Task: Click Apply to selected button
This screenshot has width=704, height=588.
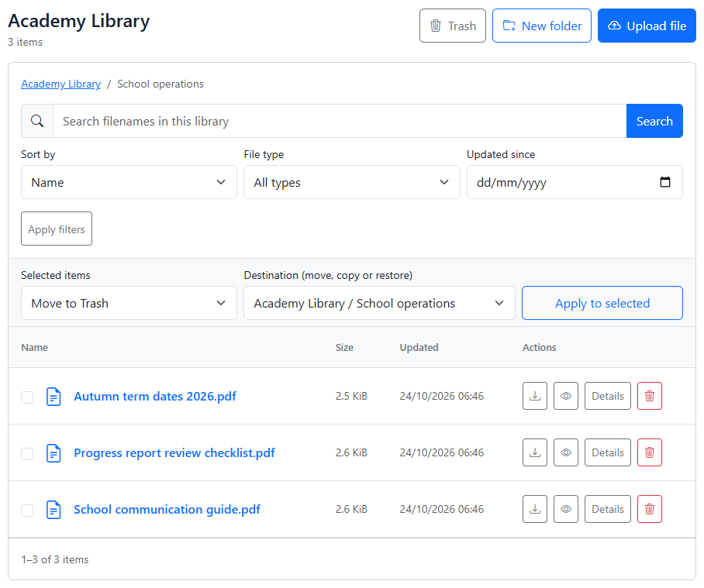Action: pyautogui.click(x=602, y=303)
